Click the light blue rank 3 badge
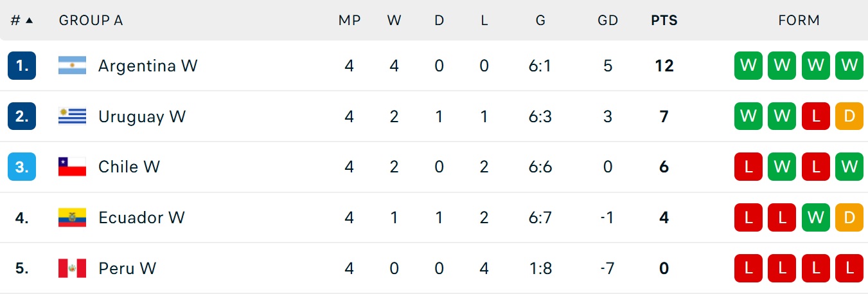868x294 pixels. 22,167
